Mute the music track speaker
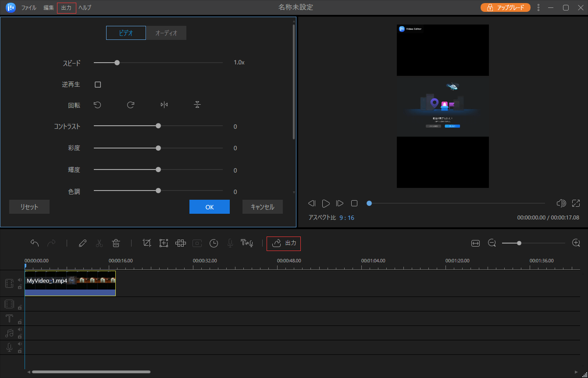 pyautogui.click(x=20, y=329)
